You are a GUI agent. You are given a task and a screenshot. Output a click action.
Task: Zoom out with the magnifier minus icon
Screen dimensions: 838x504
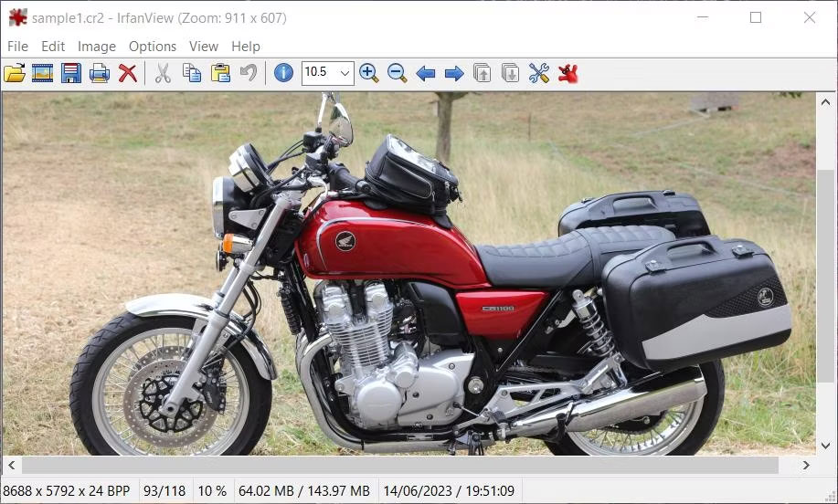397,73
